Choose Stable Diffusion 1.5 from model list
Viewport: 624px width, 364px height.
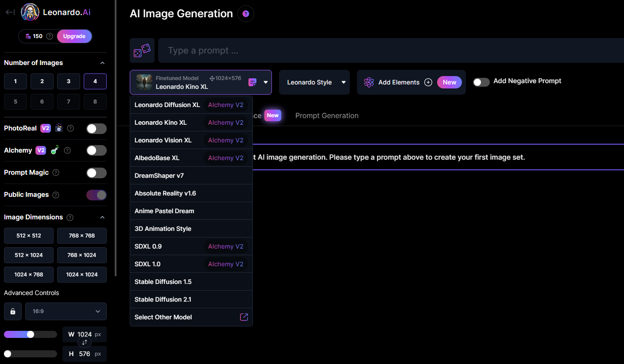pos(191,282)
